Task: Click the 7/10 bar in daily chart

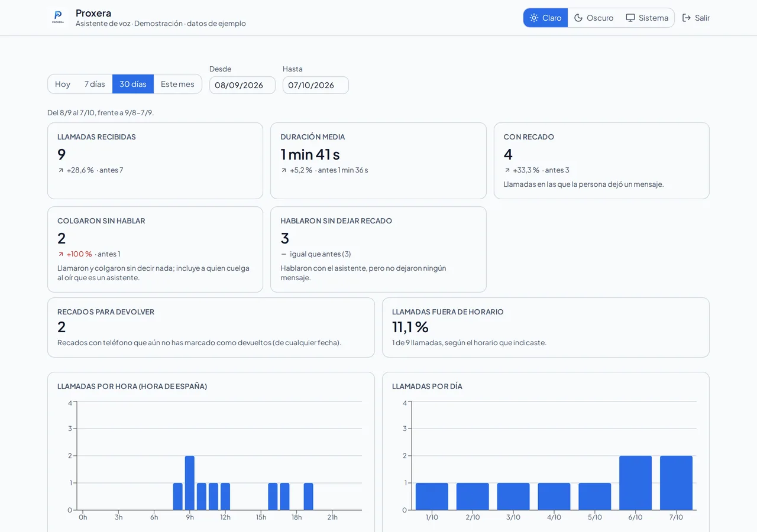Action: 676,483
